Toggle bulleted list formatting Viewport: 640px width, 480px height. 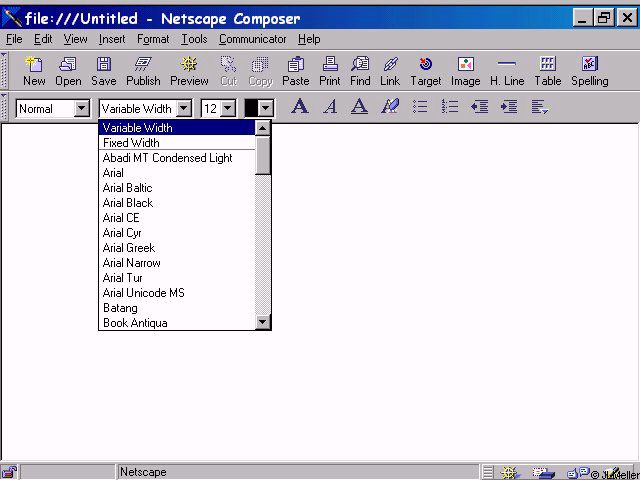pos(420,107)
